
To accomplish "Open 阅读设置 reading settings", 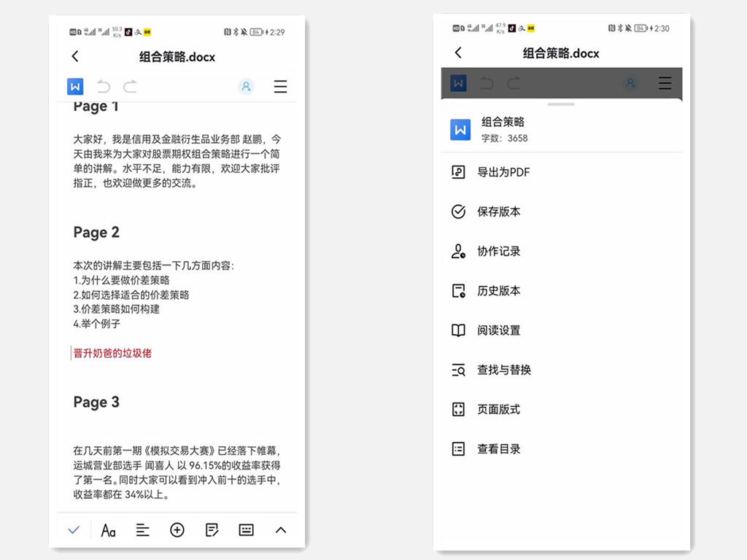I will [x=496, y=330].
